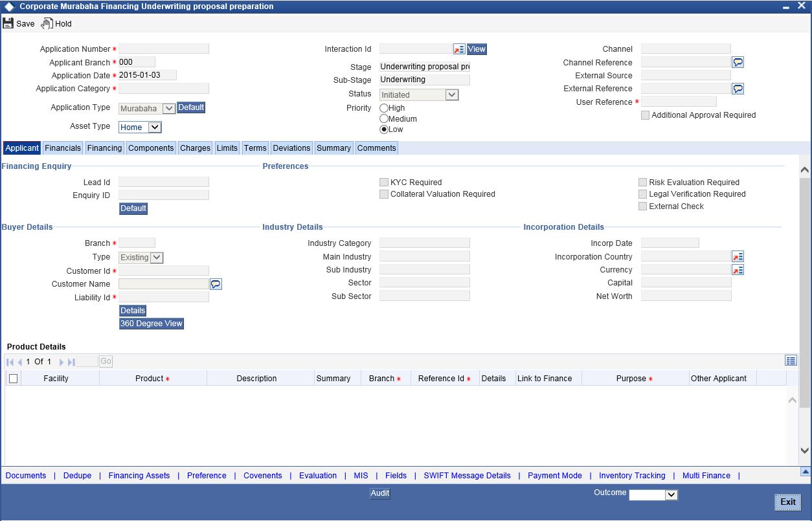Click the Hold hand icon
Screen dimensions: 812x521
pyautogui.click(x=47, y=23)
